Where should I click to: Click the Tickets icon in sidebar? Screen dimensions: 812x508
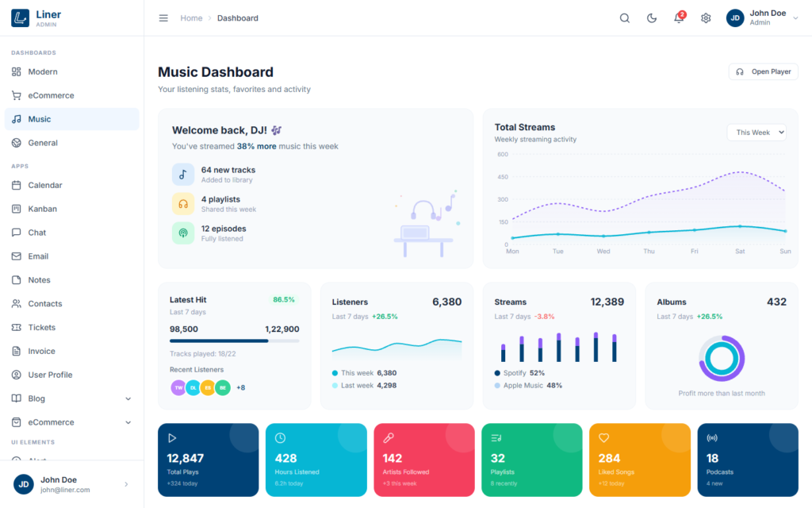pyautogui.click(x=17, y=328)
